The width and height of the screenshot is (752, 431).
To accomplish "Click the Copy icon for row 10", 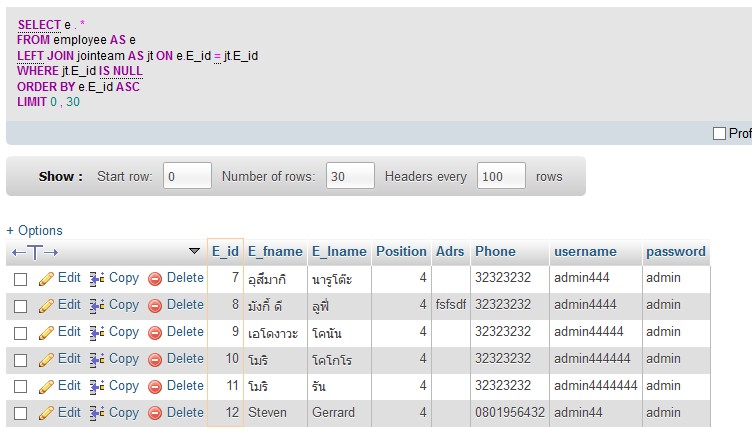I will click(x=97, y=360).
